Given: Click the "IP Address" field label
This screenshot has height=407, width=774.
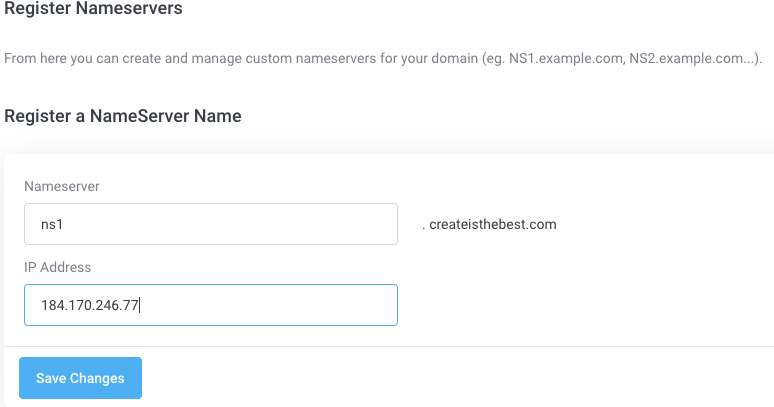Looking at the screenshot, I should 58,267.
